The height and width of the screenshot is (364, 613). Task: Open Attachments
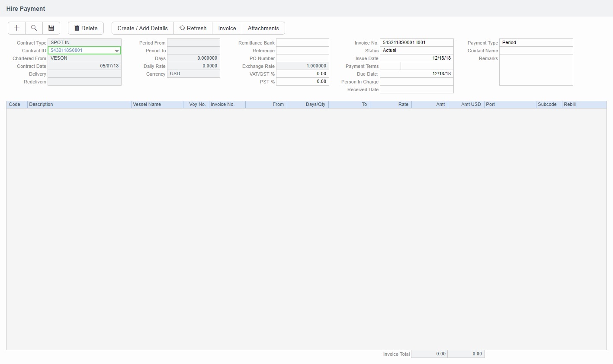tap(263, 28)
